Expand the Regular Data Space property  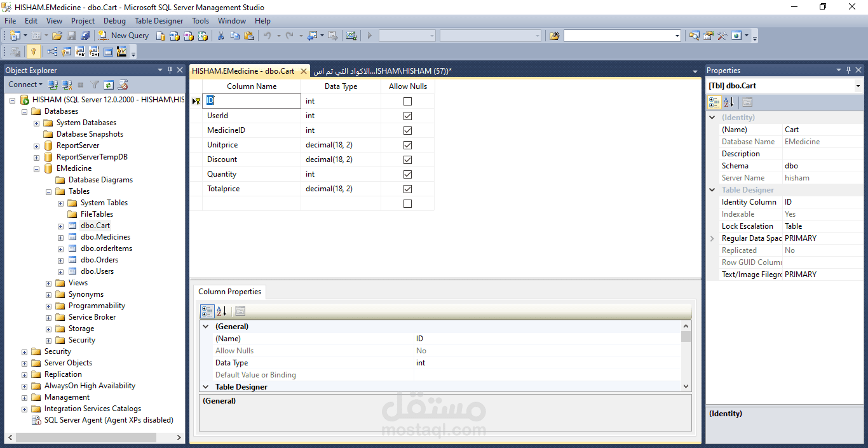[x=712, y=238]
